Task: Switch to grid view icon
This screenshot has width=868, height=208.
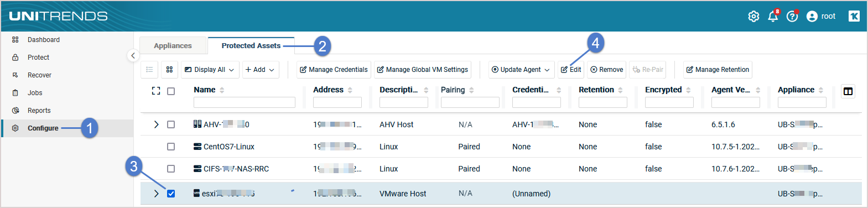Action: coord(169,70)
